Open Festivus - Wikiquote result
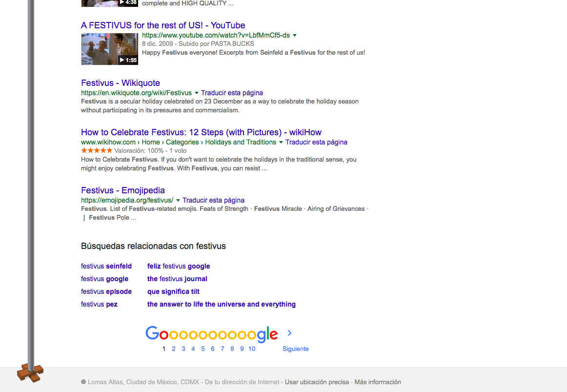Screen dimensions: 567x392 tap(121, 83)
